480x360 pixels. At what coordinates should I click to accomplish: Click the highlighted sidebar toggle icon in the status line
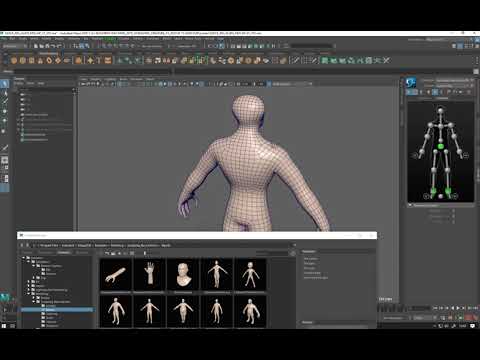click(460, 46)
